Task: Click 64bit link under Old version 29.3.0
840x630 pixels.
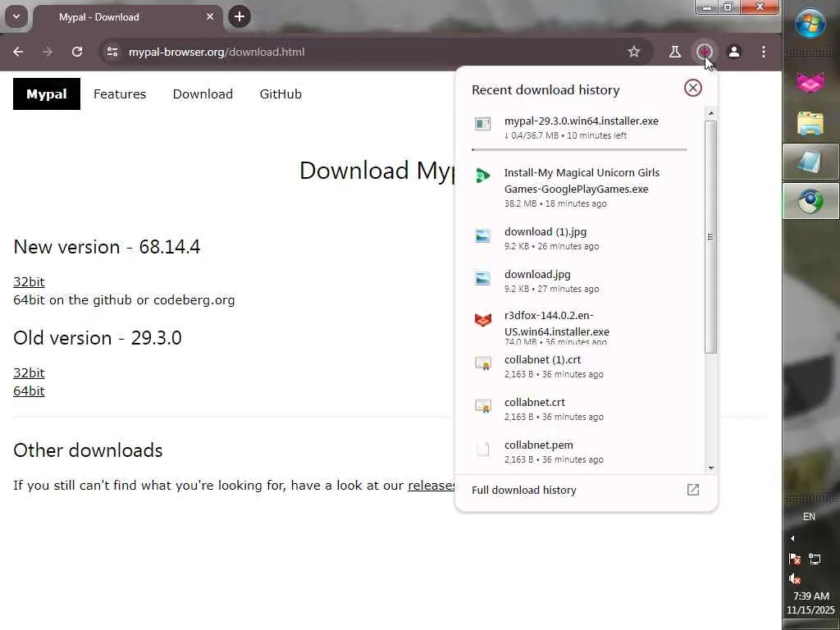Action: (x=29, y=391)
